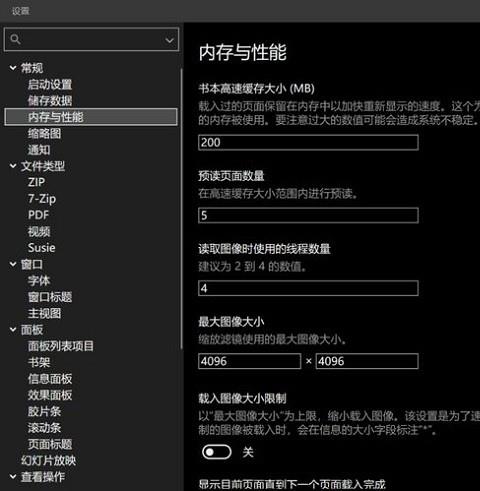
Task: Open the 缩略图 settings page
Action: coord(44,133)
